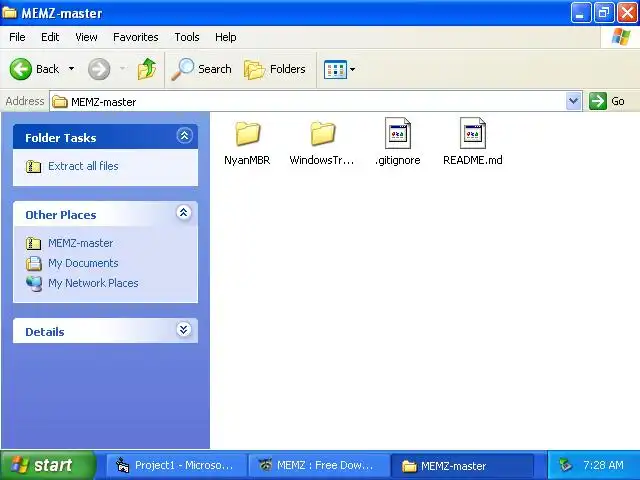The width and height of the screenshot is (640, 480).
Task: Open the Back history dropdown arrow
Action: [71, 69]
